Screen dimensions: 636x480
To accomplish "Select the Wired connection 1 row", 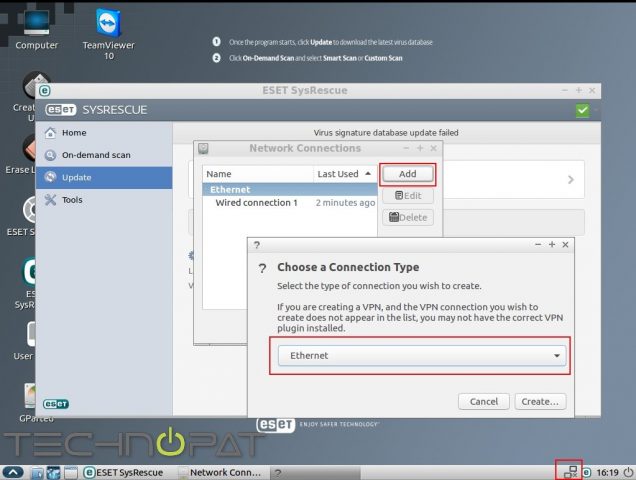I will pyautogui.click(x=290, y=202).
